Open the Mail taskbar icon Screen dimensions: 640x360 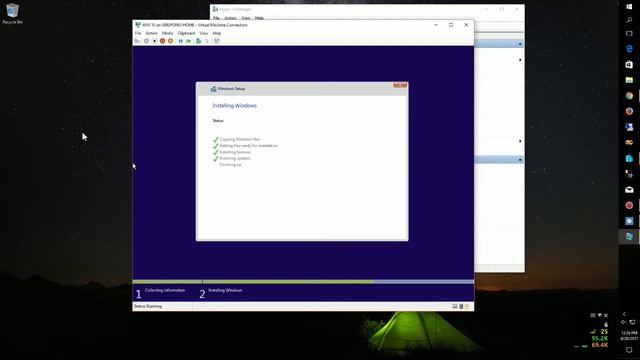point(629,189)
